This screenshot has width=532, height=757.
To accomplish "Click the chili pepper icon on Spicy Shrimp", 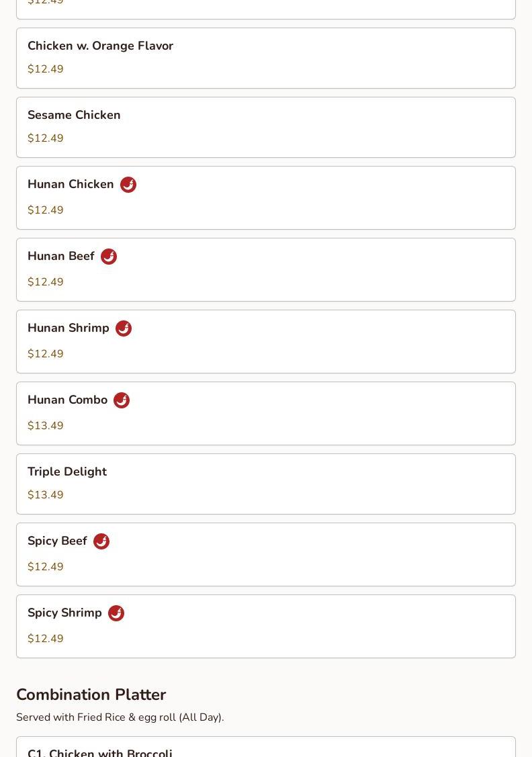I will pyautogui.click(x=116, y=613).
